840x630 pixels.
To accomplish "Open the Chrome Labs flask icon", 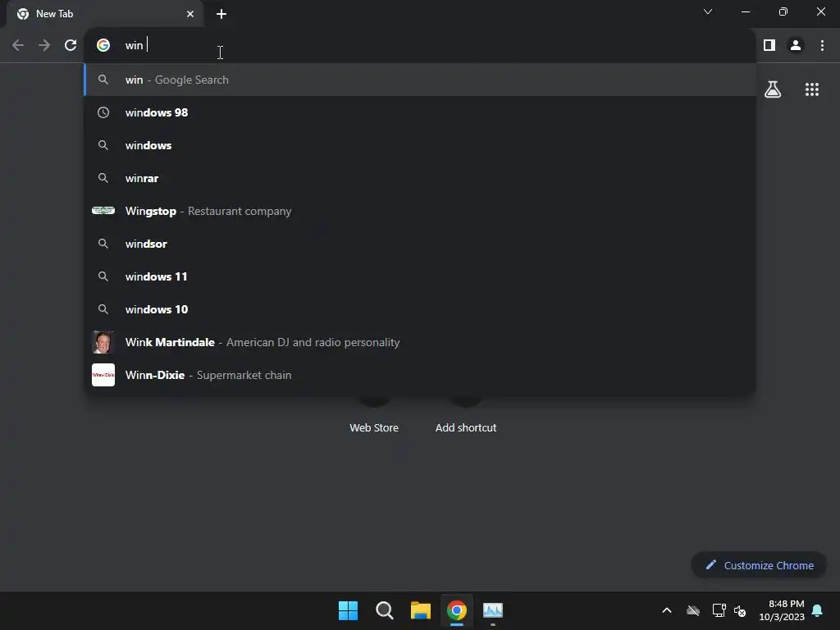I will [773, 89].
